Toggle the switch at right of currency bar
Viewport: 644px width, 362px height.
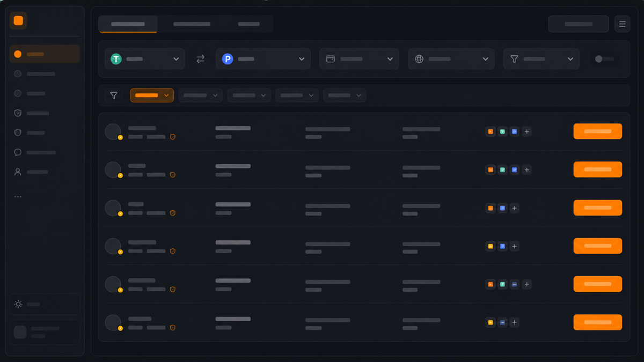(604, 59)
